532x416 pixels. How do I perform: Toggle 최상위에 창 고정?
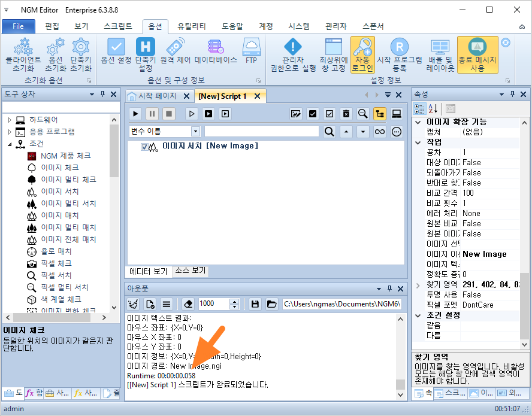click(x=334, y=55)
